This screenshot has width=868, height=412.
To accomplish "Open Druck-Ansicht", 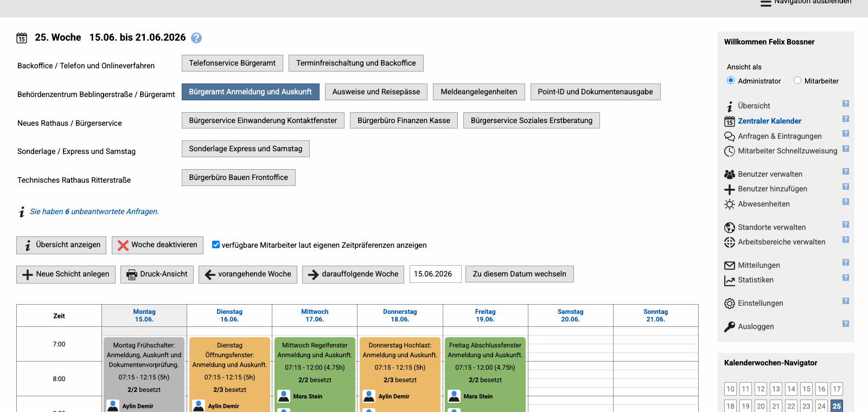I will pos(157,274).
